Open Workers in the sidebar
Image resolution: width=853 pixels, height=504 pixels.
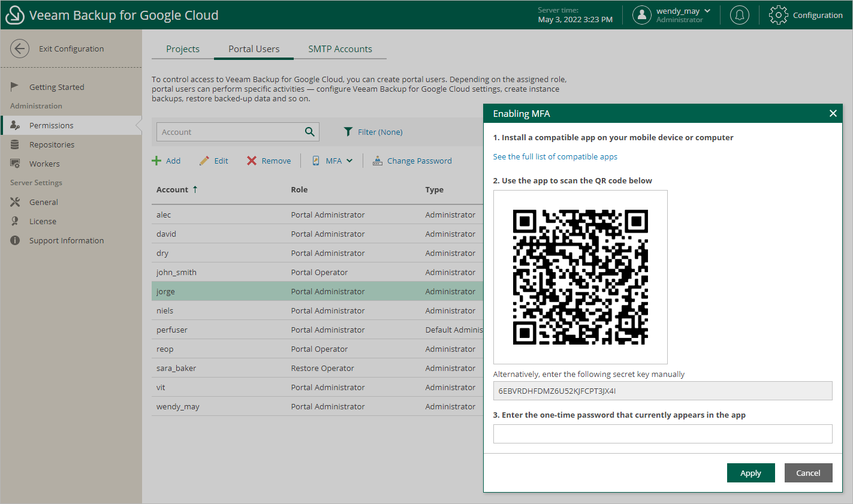point(71,164)
